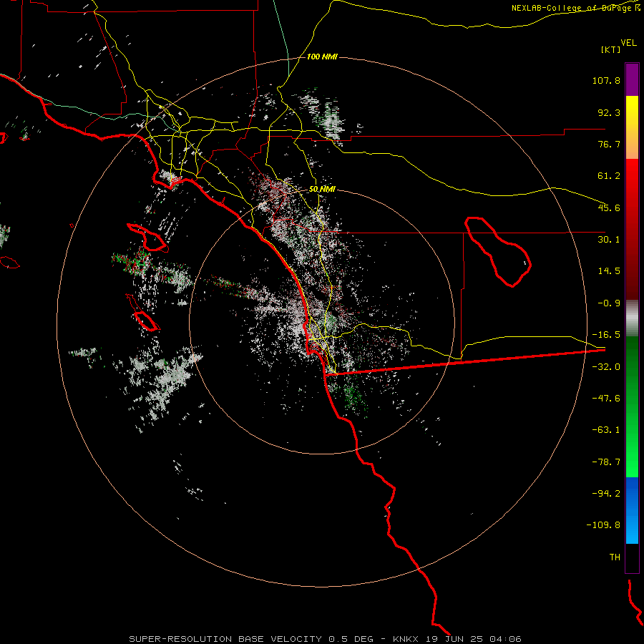Select the -94.2 legend value
644x644 pixels.
coord(606,493)
